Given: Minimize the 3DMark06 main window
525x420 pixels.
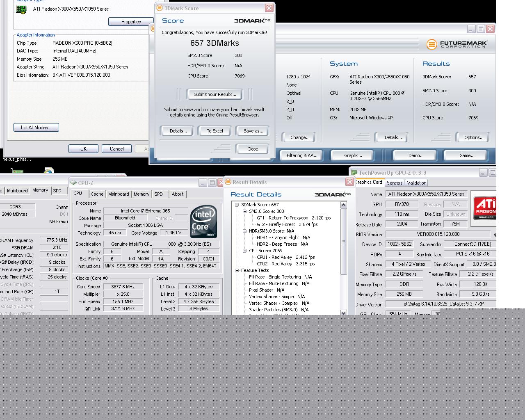Looking at the screenshot, I should click(471, 29).
